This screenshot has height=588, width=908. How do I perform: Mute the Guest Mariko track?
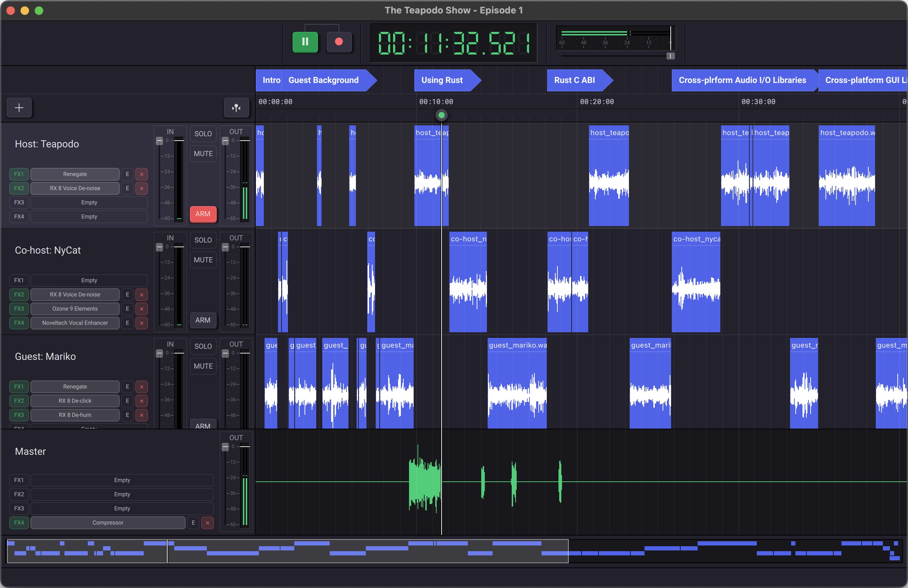click(203, 366)
